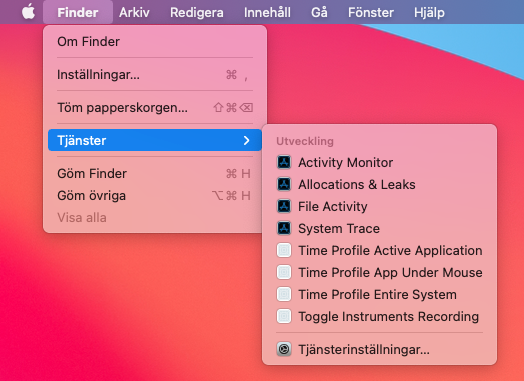Open the Arkiv menu
The width and height of the screenshot is (524, 381).
click(x=134, y=12)
